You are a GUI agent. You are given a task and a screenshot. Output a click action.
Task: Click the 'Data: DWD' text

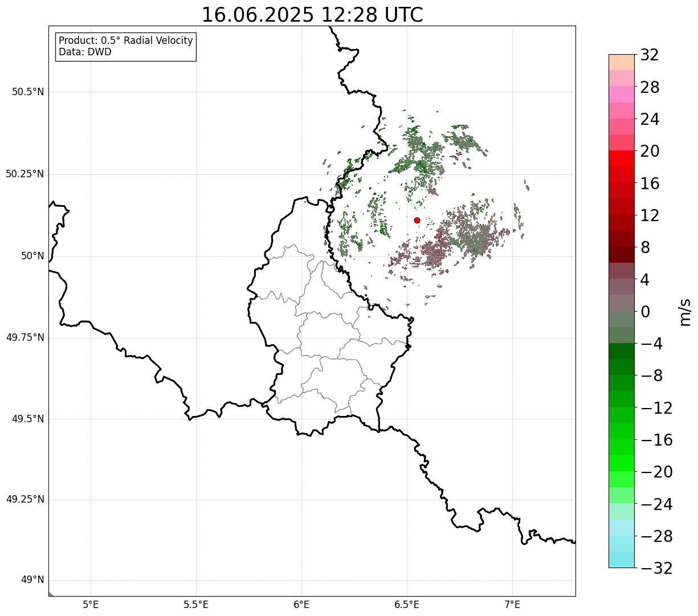[x=85, y=52]
